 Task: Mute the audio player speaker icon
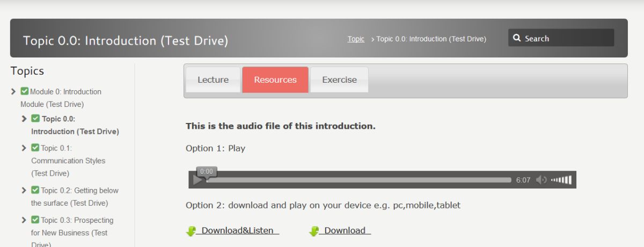tap(541, 180)
